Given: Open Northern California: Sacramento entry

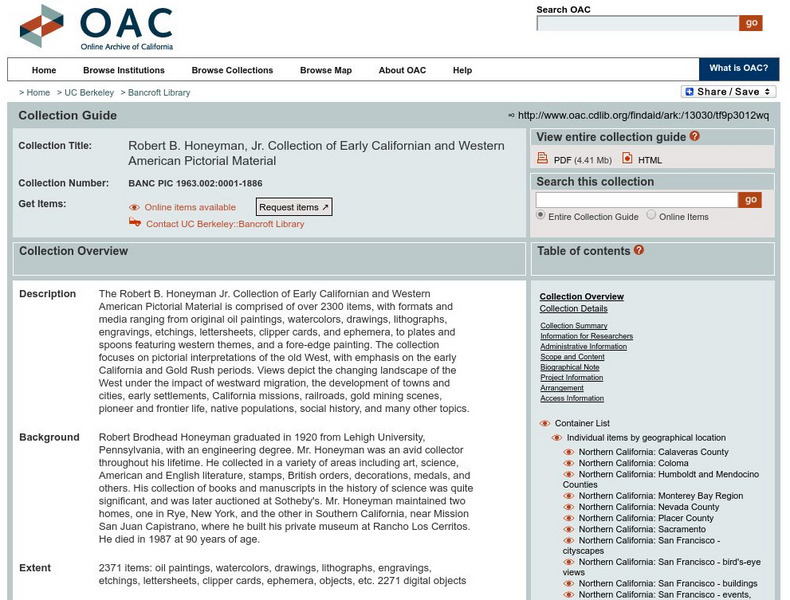Looking at the screenshot, I should pyautogui.click(x=642, y=529).
